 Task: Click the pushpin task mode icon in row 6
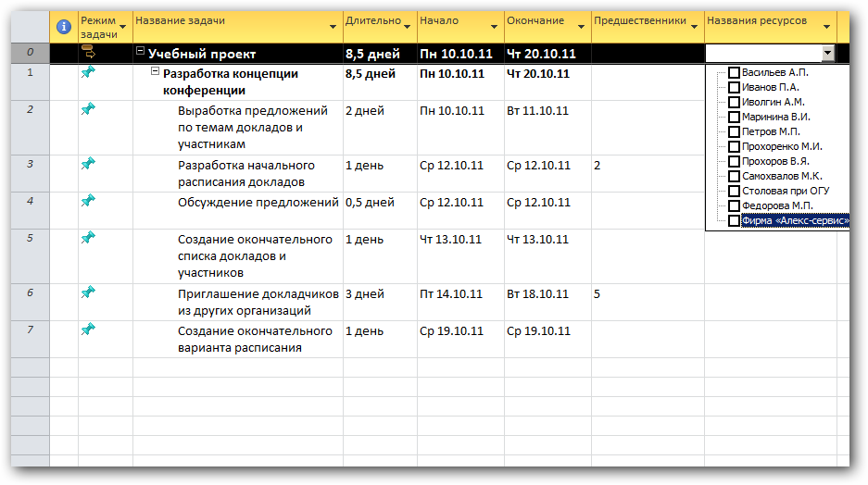(88, 292)
